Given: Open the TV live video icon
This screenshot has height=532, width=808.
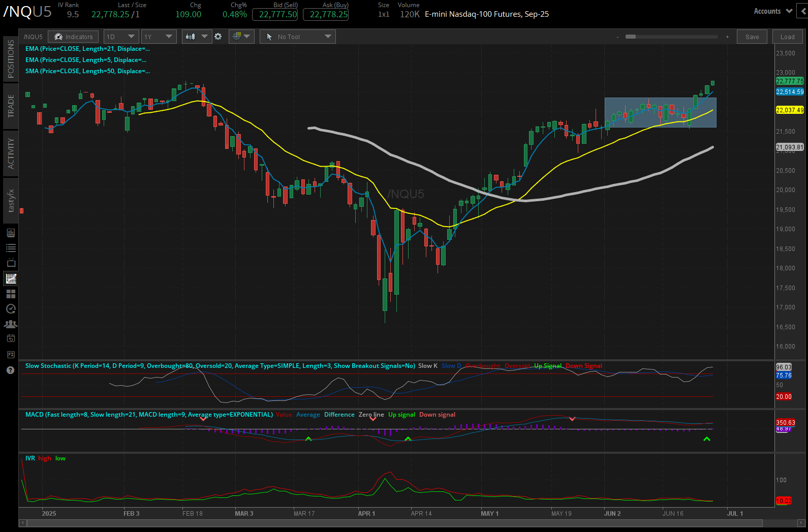Looking at the screenshot, I should [x=11, y=263].
